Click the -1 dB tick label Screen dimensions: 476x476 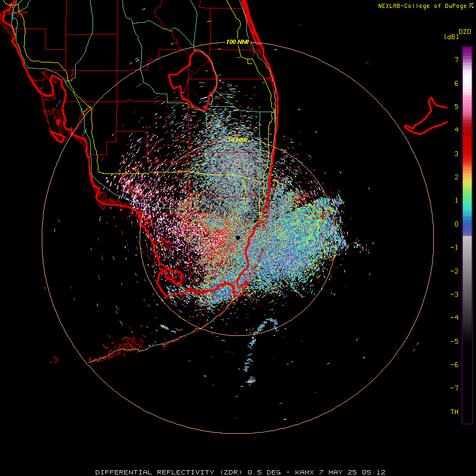point(454,248)
